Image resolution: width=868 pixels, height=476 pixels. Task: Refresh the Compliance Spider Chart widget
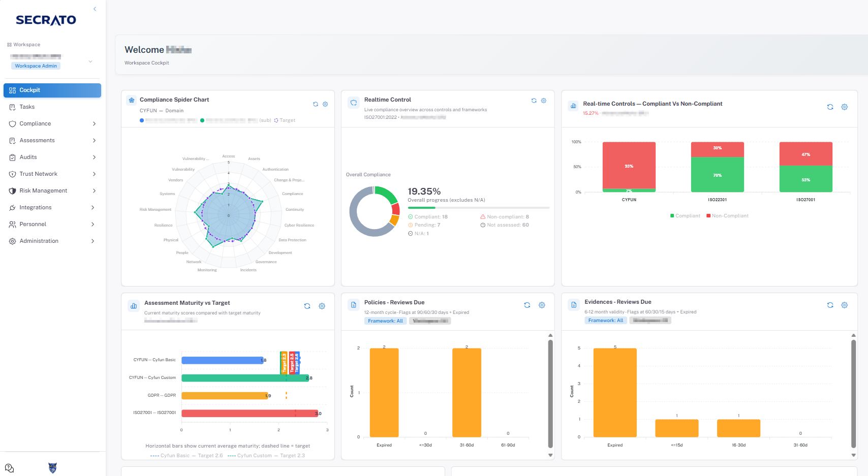[x=316, y=104]
